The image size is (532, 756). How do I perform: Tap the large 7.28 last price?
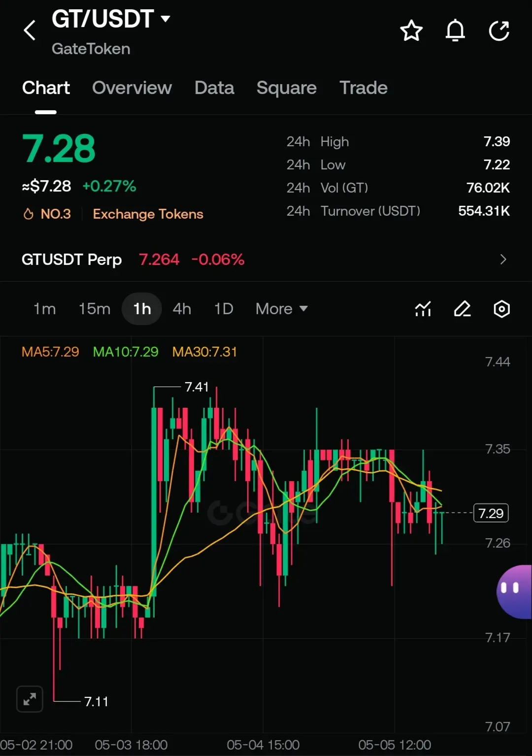point(59,148)
